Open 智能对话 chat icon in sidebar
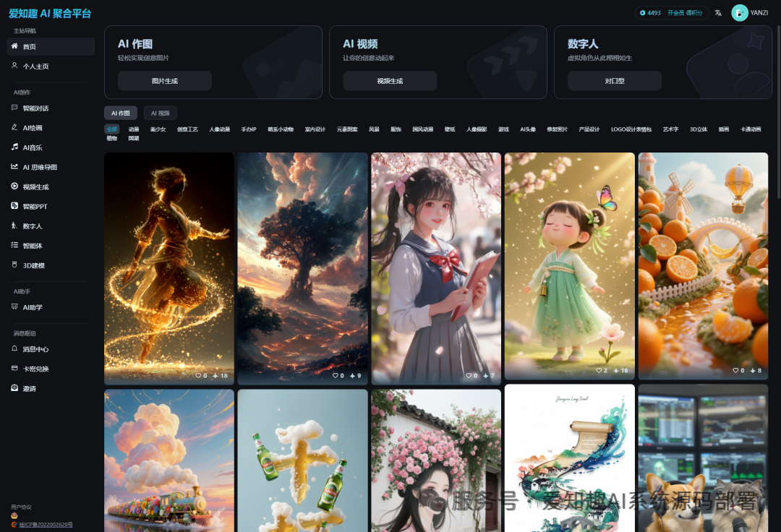The height and width of the screenshot is (532, 781). point(14,108)
